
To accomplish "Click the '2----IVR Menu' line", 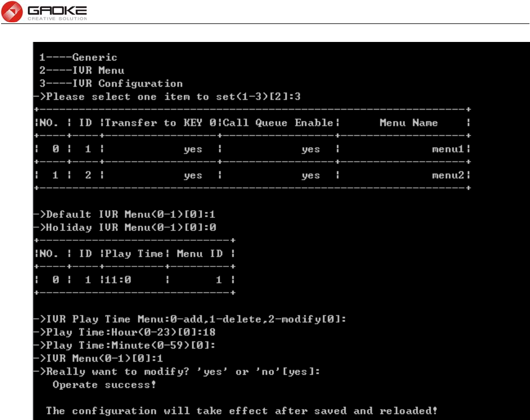I will (x=82, y=70).
